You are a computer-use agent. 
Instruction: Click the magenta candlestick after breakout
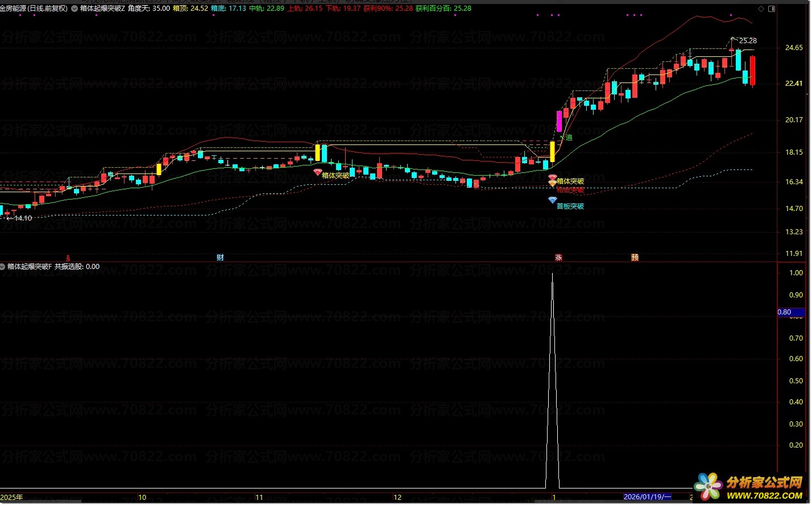[x=559, y=121]
